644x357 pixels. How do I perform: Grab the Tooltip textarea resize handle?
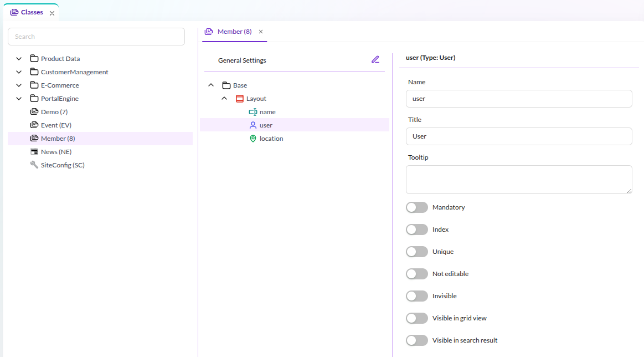coord(629,191)
